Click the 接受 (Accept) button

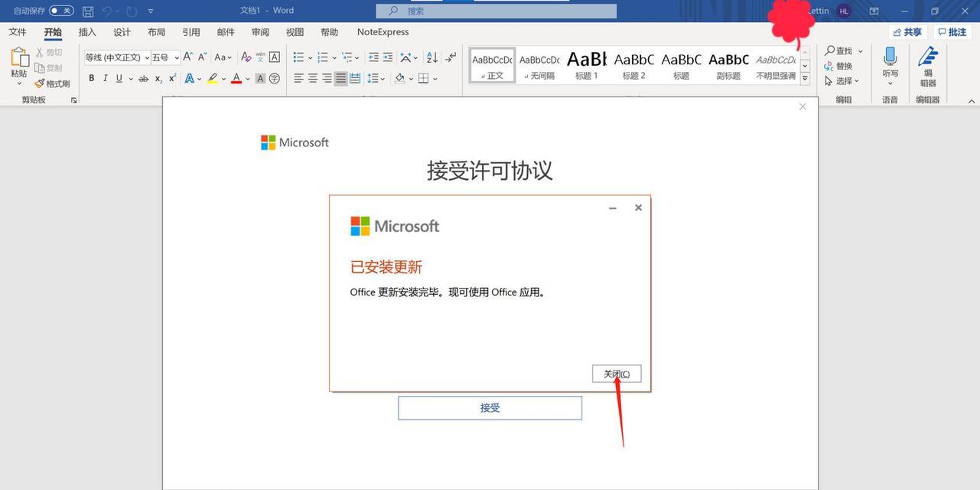tap(490, 408)
